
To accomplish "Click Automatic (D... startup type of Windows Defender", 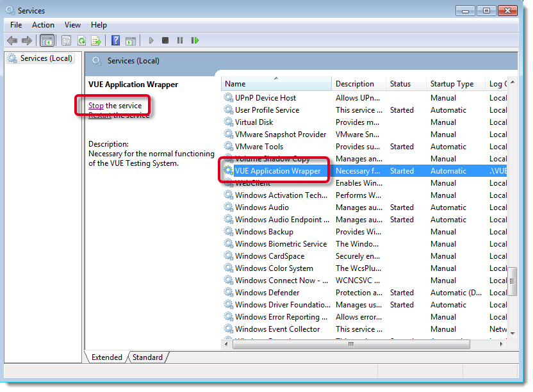I will (x=456, y=292).
